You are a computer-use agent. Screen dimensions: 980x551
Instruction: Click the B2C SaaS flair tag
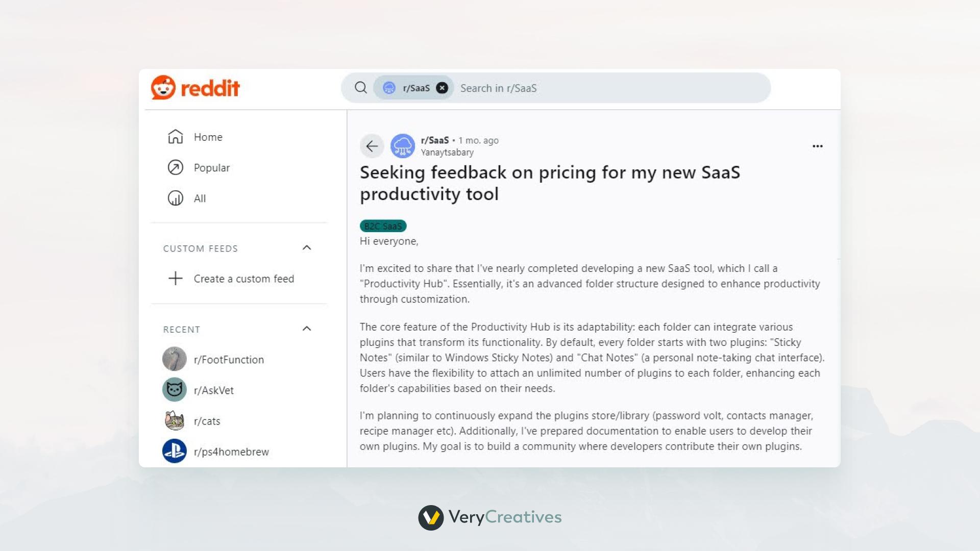383,226
